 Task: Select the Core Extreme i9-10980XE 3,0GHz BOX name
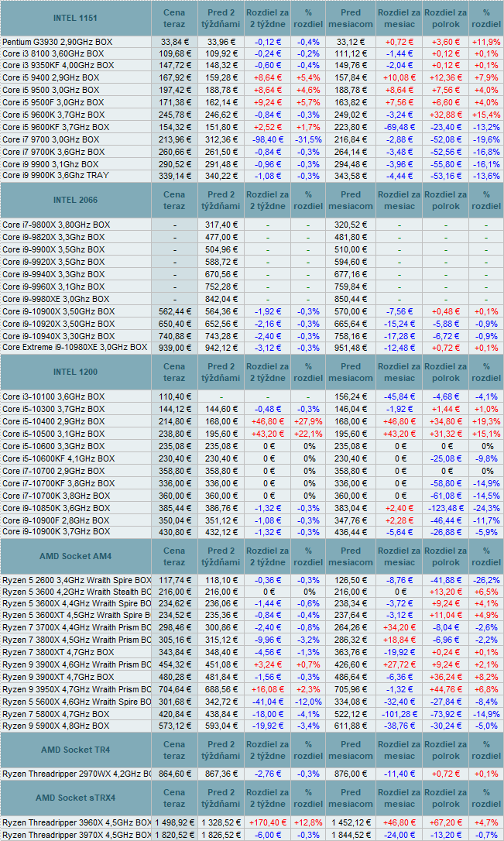pos(74,348)
